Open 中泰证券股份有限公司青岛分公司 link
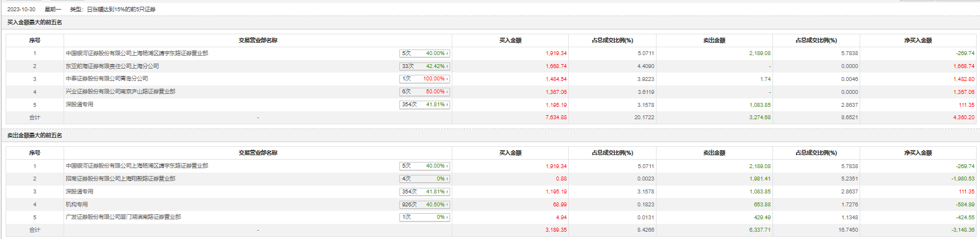 tap(107, 79)
